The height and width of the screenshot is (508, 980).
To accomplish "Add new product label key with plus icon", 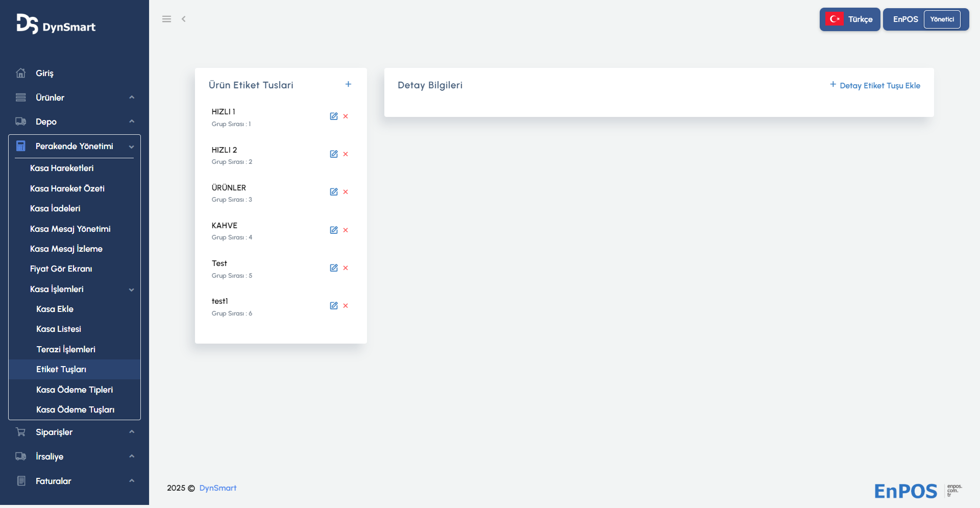I will click(348, 84).
